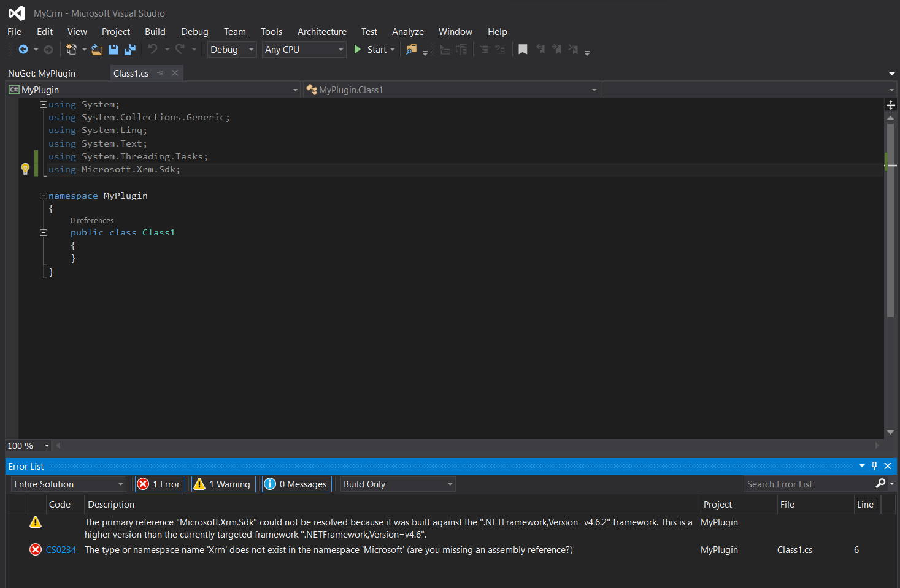The height and width of the screenshot is (588, 900).
Task: Click the lightbulb quick actions icon
Action: point(25,169)
